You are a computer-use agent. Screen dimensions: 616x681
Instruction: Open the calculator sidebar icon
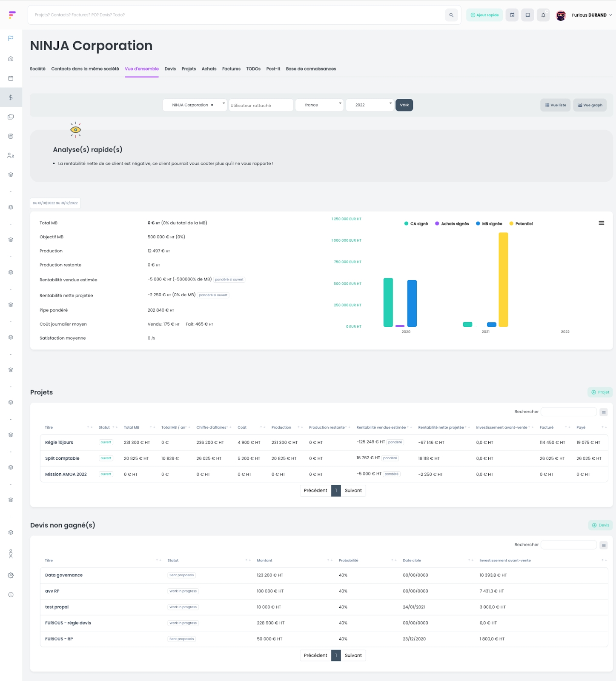point(11,136)
